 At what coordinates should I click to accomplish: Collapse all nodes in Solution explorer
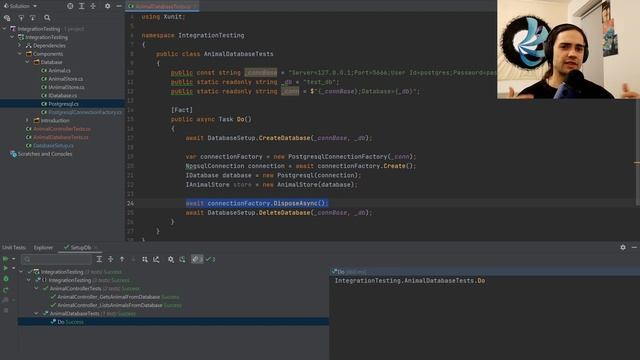93,6
